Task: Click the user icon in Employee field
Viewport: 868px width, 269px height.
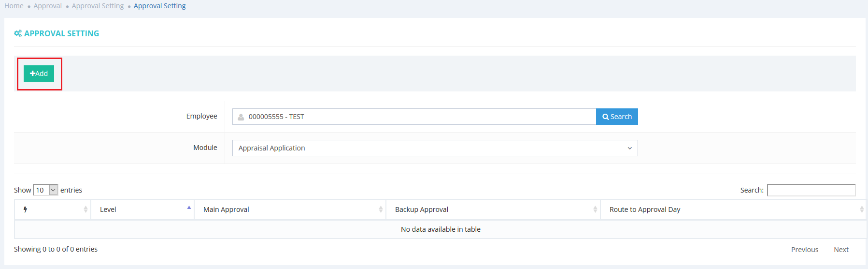Action: tap(241, 117)
